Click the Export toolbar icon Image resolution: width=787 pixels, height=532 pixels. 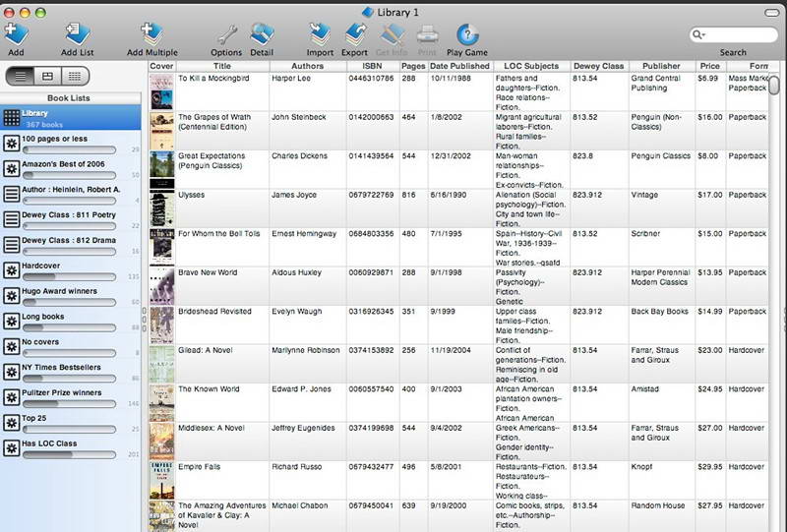coord(355,34)
